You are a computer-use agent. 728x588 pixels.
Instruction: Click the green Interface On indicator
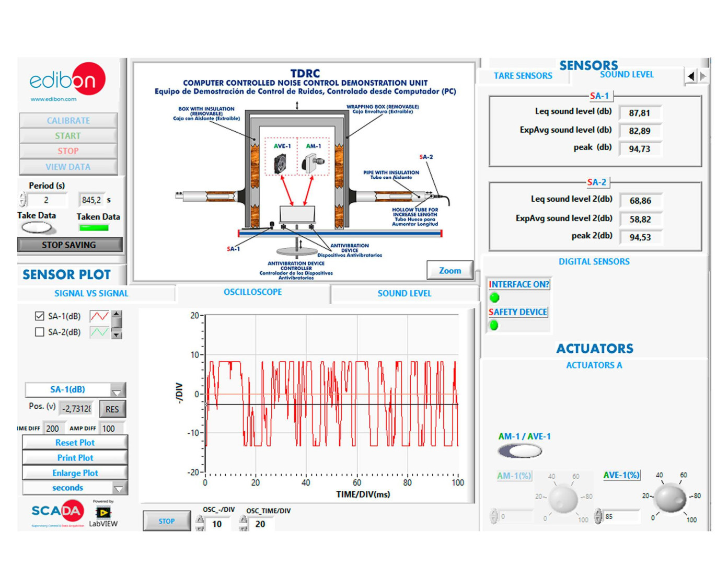(x=494, y=298)
